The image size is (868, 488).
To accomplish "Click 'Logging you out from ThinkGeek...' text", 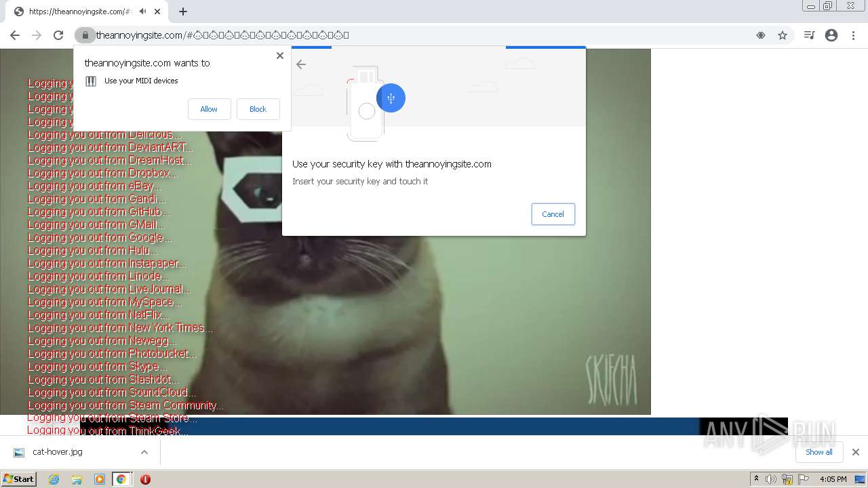I will [108, 431].
